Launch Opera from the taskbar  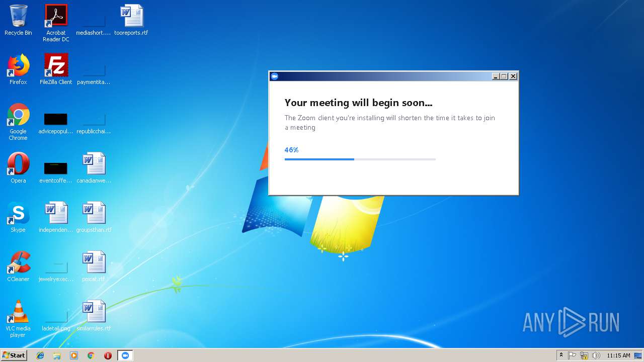pos(108,355)
